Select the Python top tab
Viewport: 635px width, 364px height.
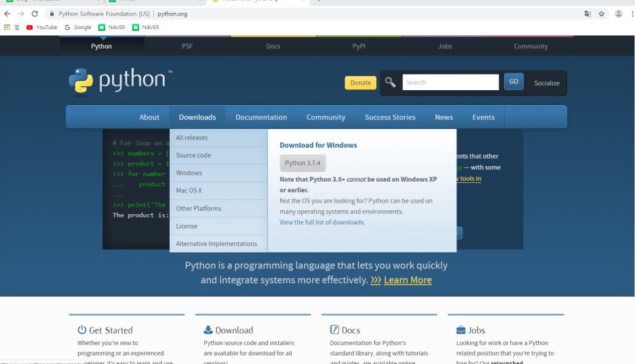click(101, 46)
